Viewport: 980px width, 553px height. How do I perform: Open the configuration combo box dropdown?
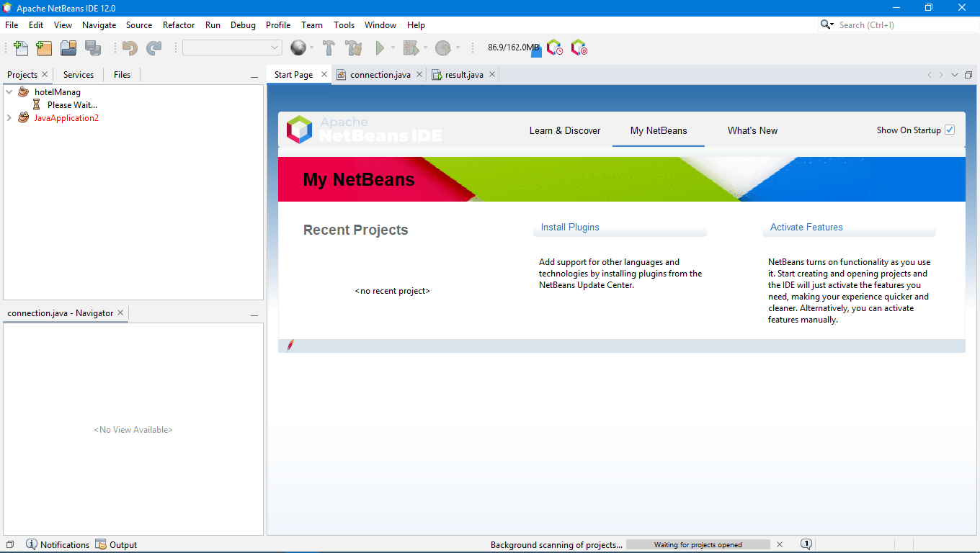pyautogui.click(x=276, y=48)
